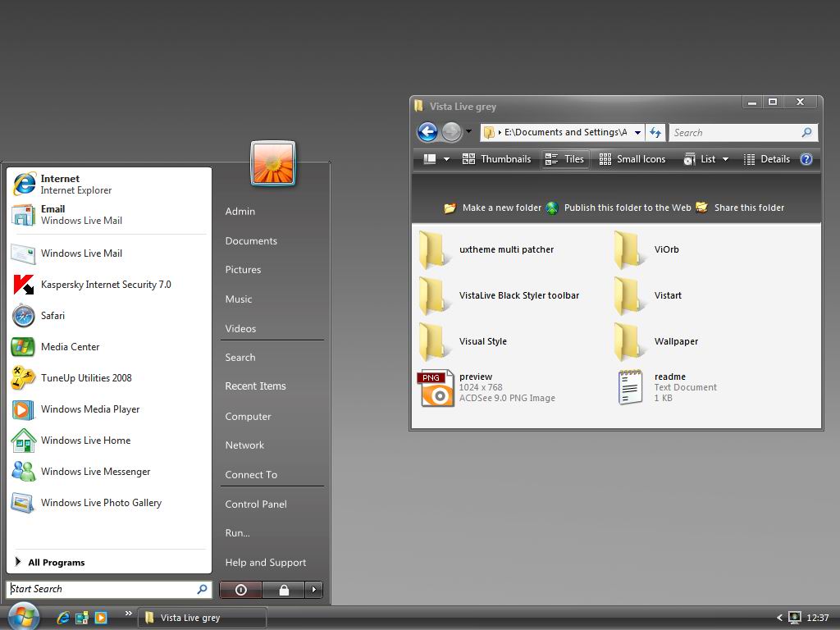Screen dimensions: 840x630
Task: Open Help and Support
Action: click(x=265, y=563)
